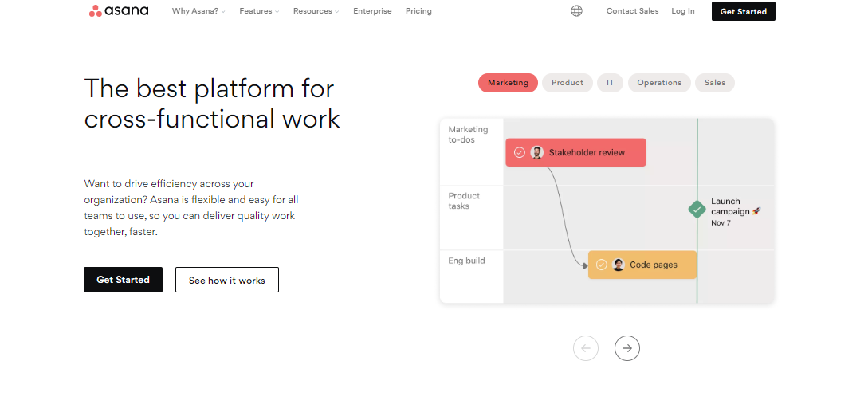
Task: Click the avatar on Stakeholder review task
Action: [537, 152]
